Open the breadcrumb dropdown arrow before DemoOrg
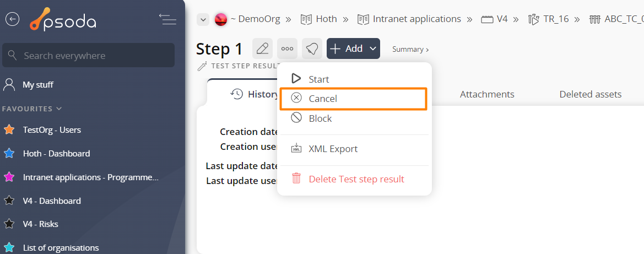This screenshot has width=644, height=254. coord(204,19)
